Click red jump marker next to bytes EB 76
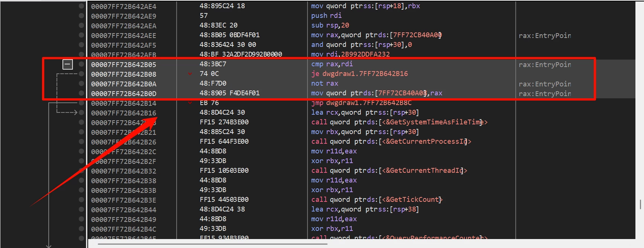 point(190,103)
